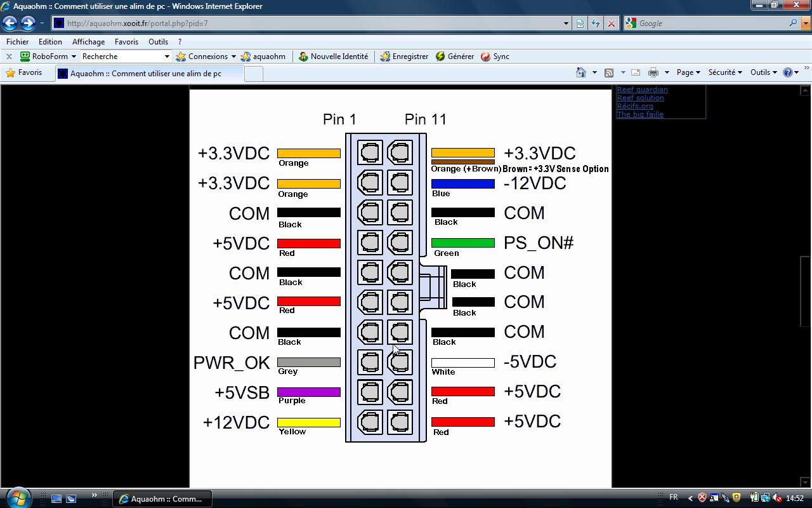Click the Print icon
This screenshot has width=812, height=508.
(x=653, y=72)
